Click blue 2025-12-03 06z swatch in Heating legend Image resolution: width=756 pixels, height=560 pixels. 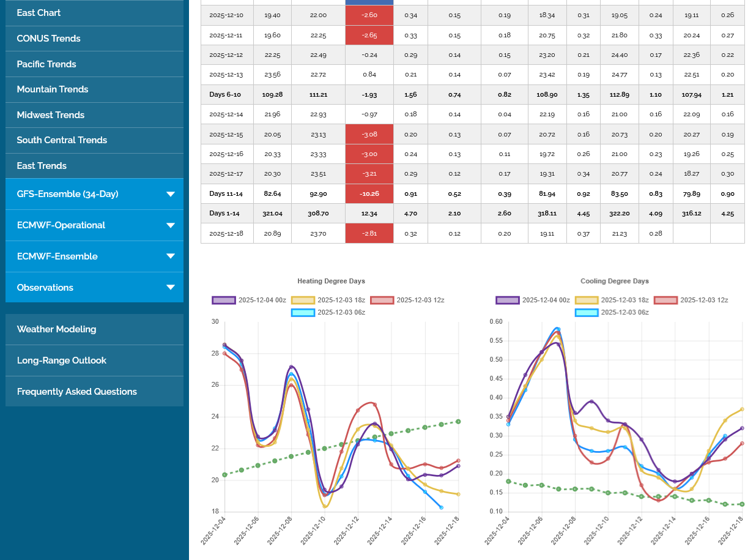[x=303, y=312]
